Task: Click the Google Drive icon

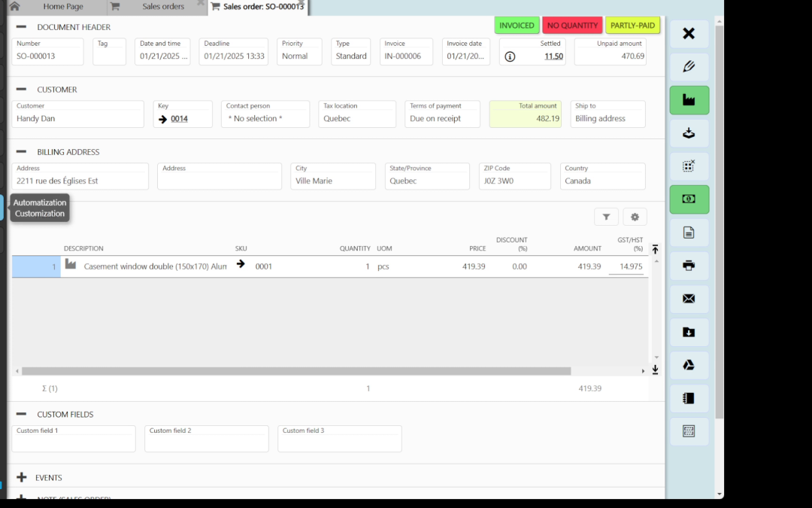Action: [689, 366]
